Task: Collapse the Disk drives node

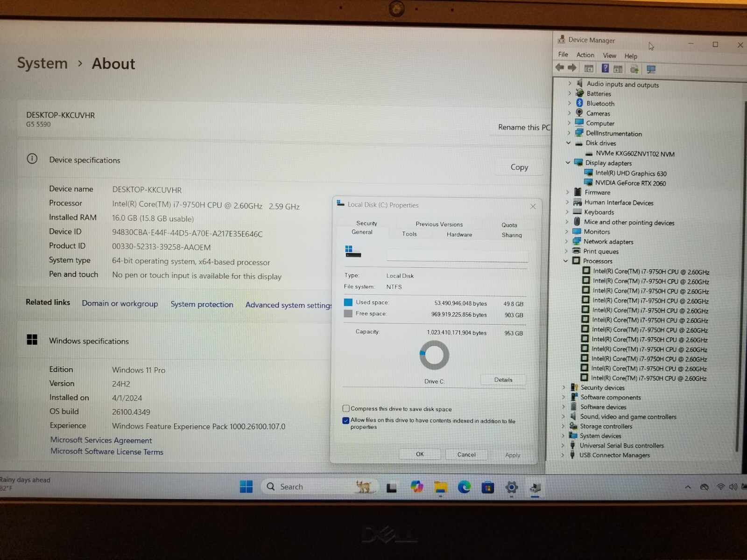Action: point(569,143)
